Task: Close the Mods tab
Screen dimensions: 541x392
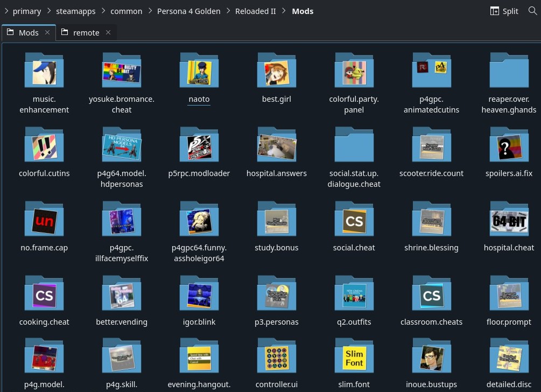Action: point(47,32)
